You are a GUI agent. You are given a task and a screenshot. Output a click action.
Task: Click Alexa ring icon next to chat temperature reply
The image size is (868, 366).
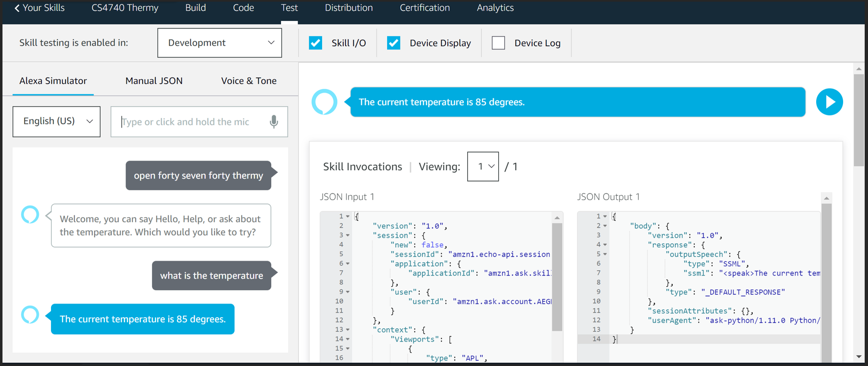tap(30, 315)
